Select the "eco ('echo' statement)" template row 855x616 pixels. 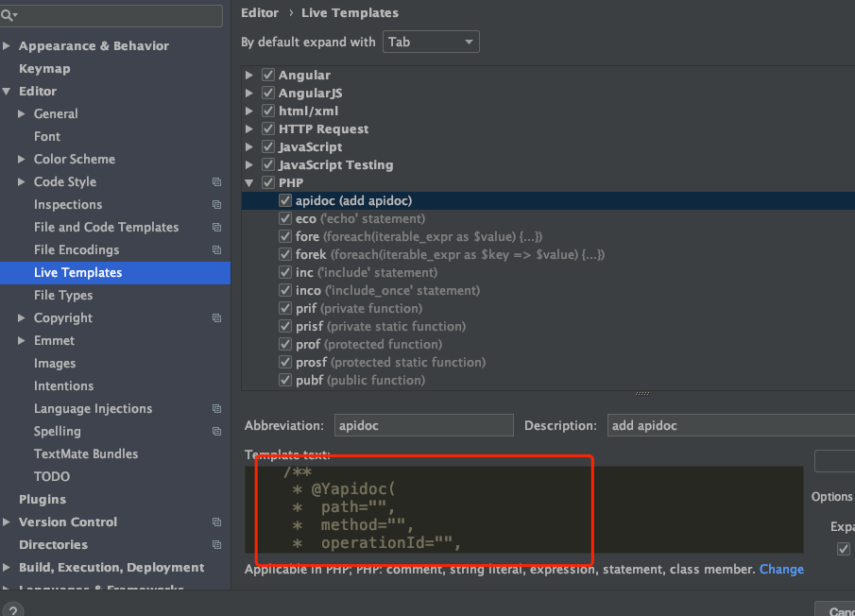point(548,218)
